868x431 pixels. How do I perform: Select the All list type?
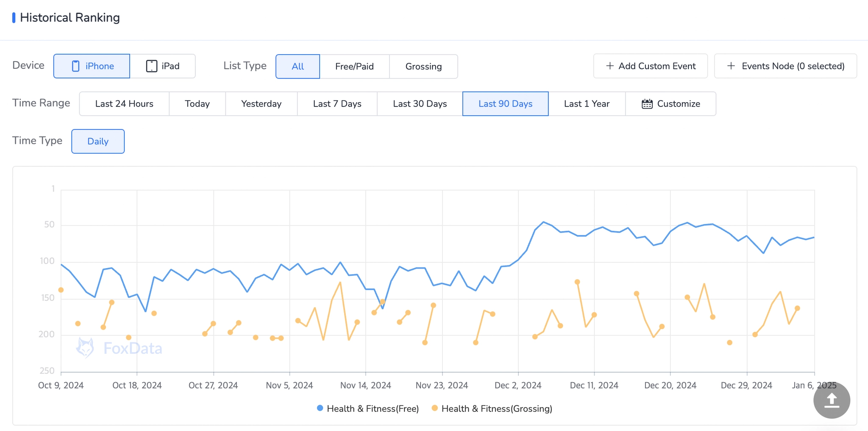coord(298,66)
